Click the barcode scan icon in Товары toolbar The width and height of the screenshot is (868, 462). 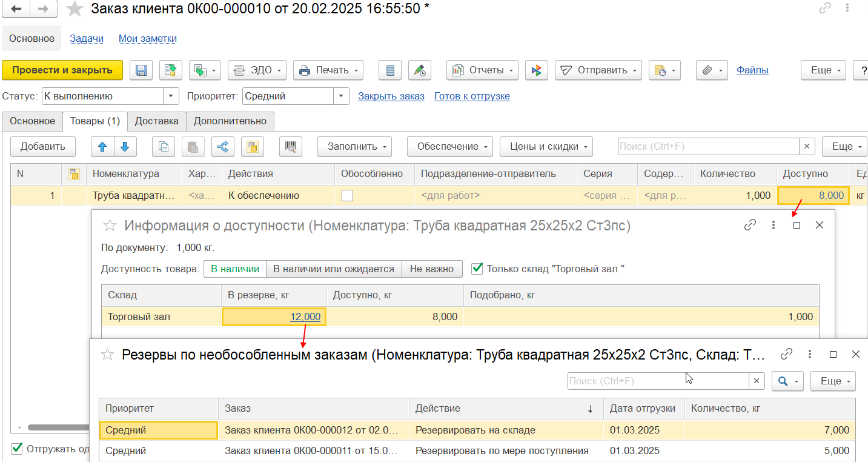(291, 146)
